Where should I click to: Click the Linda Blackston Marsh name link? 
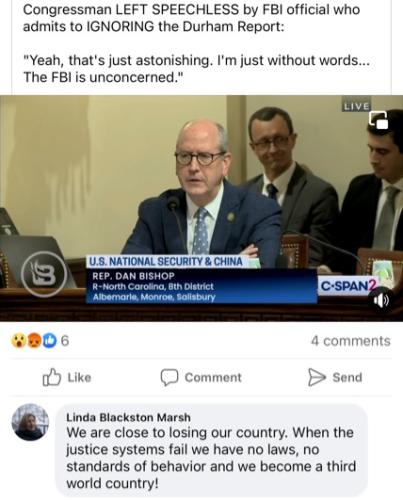pyautogui.click(x=128, y=417)
